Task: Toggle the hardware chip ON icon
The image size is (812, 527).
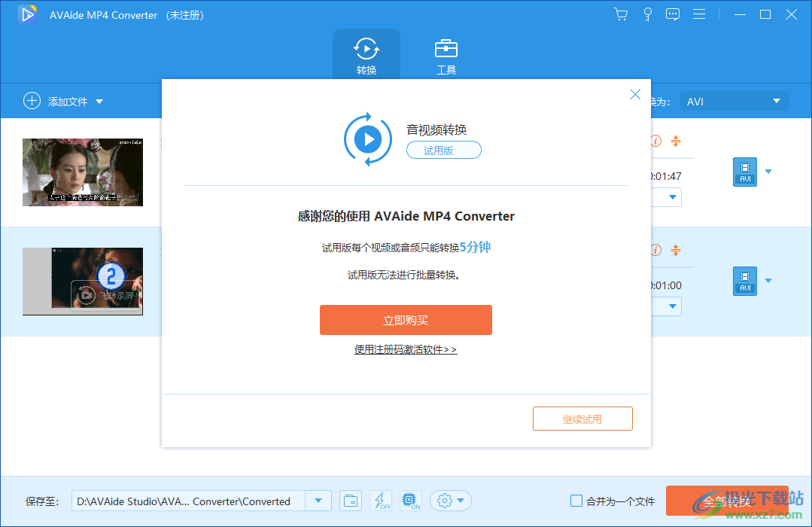Action: point(411,501)
